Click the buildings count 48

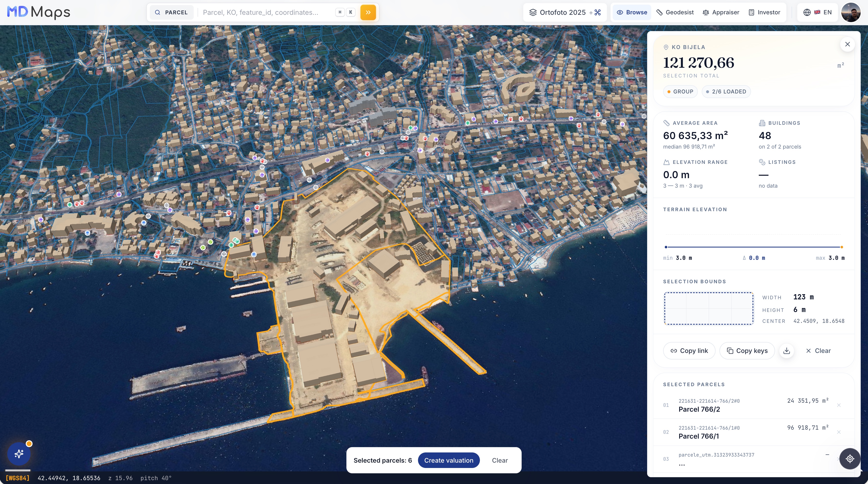pyautogui.click(x=765, y=136)
